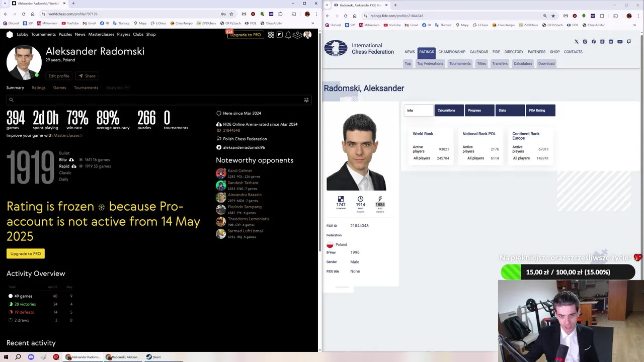Reload the FIDE ratings page

pos(346,16)
